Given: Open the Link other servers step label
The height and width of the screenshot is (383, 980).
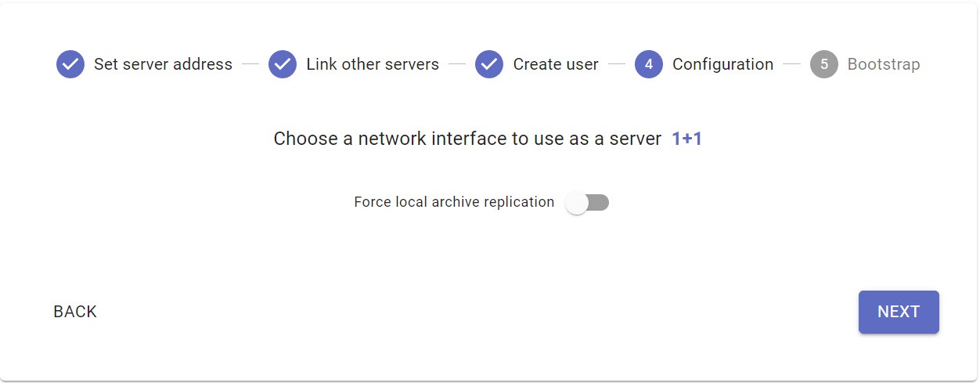Looking at the screenshot, I should 373,64.
